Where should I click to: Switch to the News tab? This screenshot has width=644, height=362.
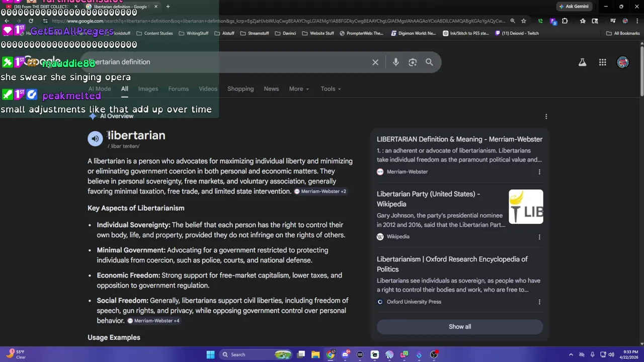click(x=271, y=89)
